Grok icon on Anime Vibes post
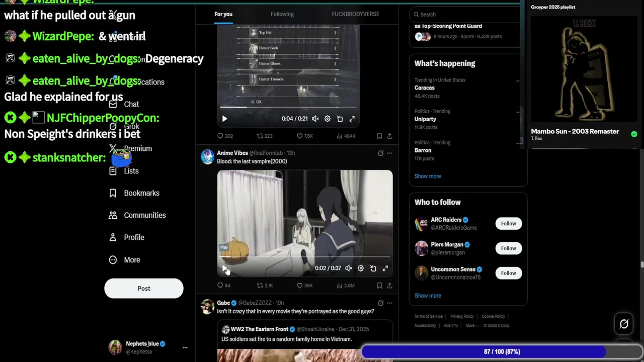 click(x=380, y=153)
